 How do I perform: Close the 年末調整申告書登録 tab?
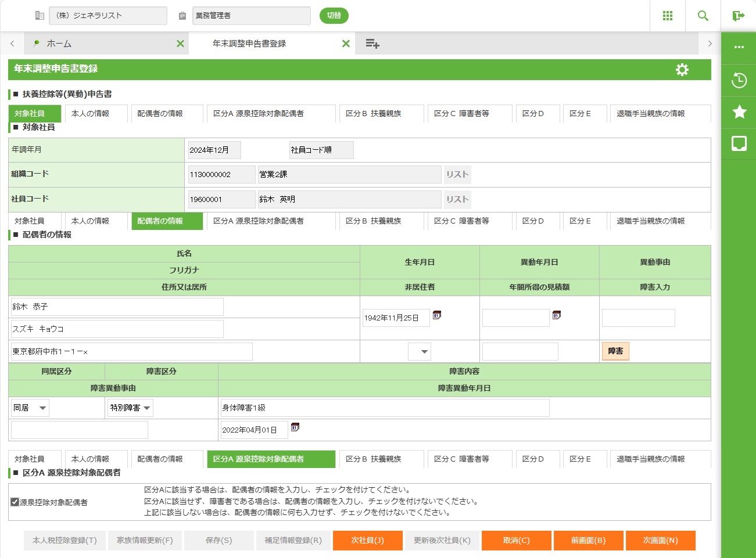pyautogui.click(x=346, y=44)
